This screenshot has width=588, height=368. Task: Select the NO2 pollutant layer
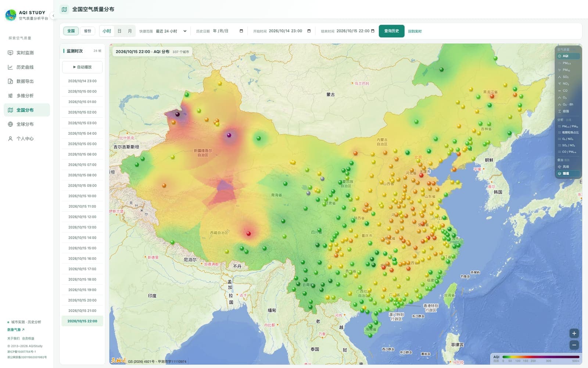pos(568,84)
